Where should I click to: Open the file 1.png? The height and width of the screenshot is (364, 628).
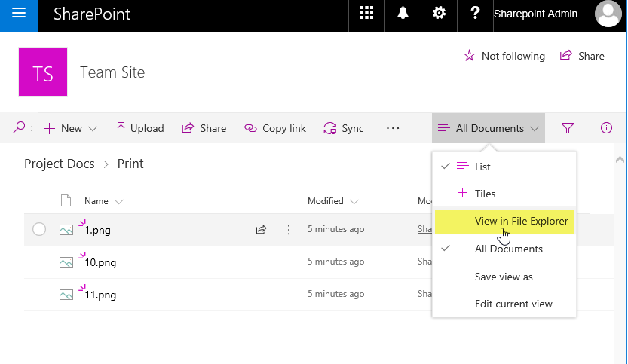click(x=97, y=231)
